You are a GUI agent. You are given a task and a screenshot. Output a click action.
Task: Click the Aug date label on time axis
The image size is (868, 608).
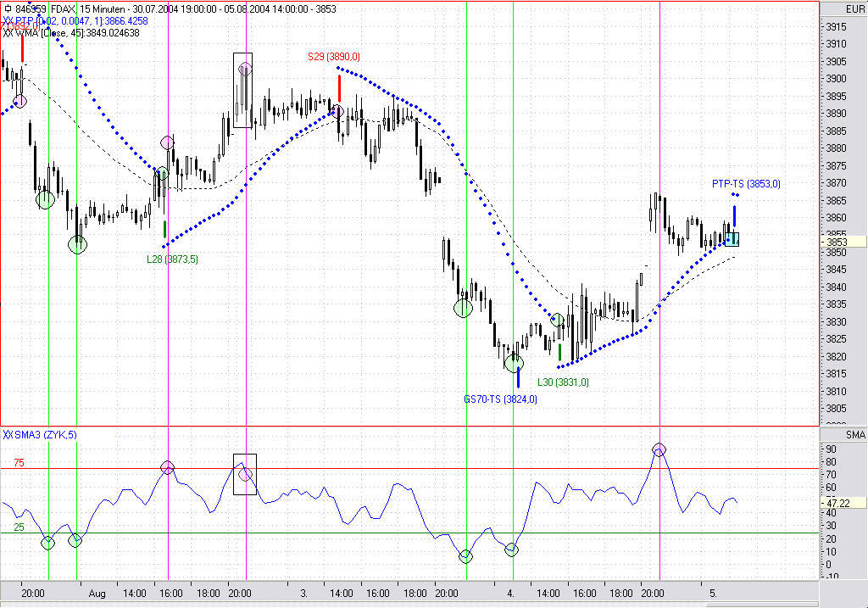click(97, 593)
